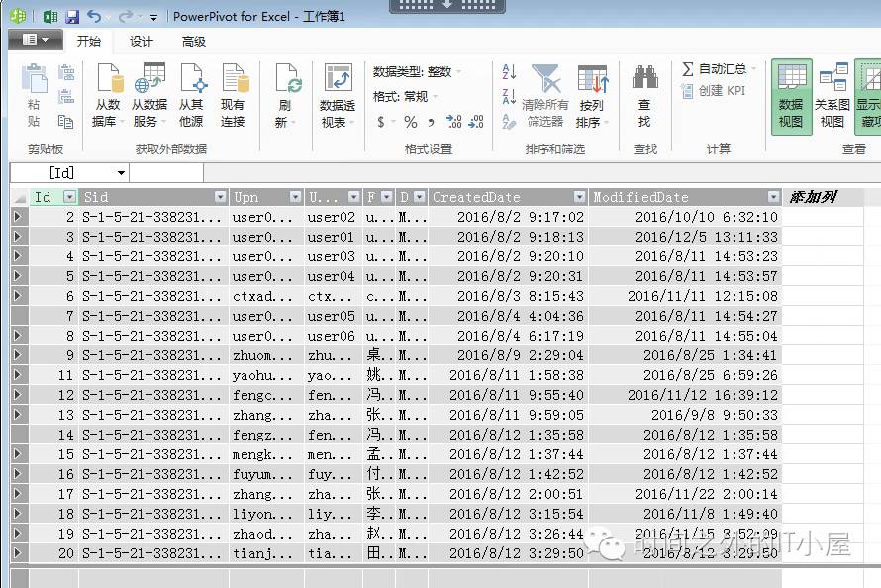Image resolution: width=881 pixels, height=588 pixels.
Task: Click cell 2016/8/3 8:15:43
Action: (x=508, y=296)
